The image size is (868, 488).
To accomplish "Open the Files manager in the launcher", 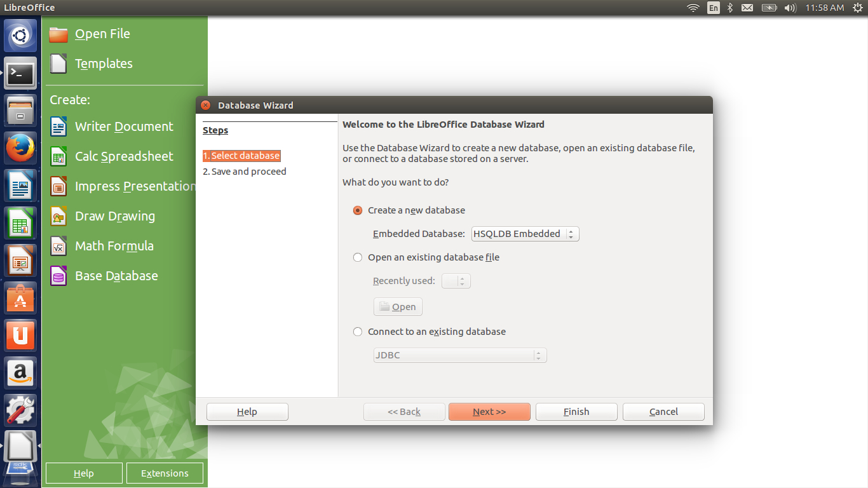I will point(20,111).
